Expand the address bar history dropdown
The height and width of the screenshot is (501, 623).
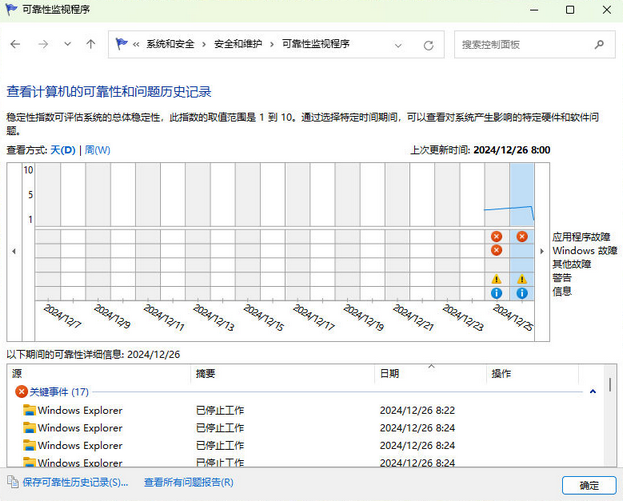coord(399,45)
